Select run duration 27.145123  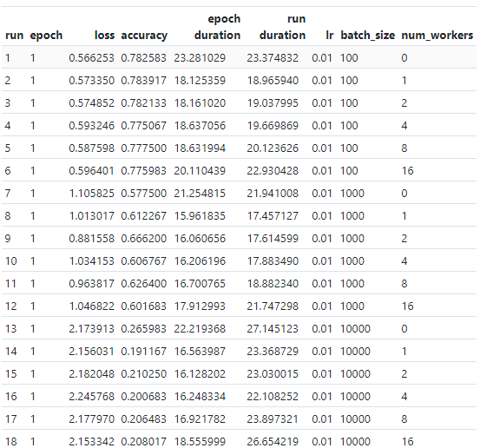click(273, 329)
